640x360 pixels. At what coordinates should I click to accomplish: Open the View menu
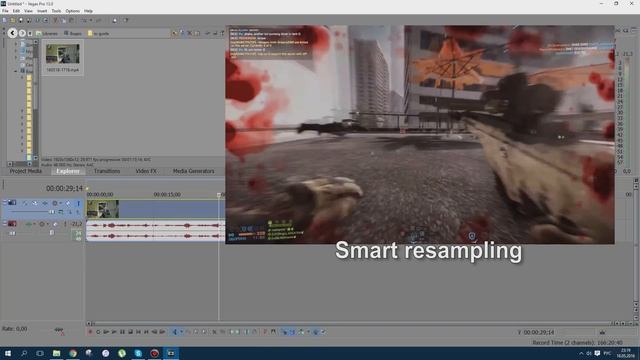pos(29,11)
